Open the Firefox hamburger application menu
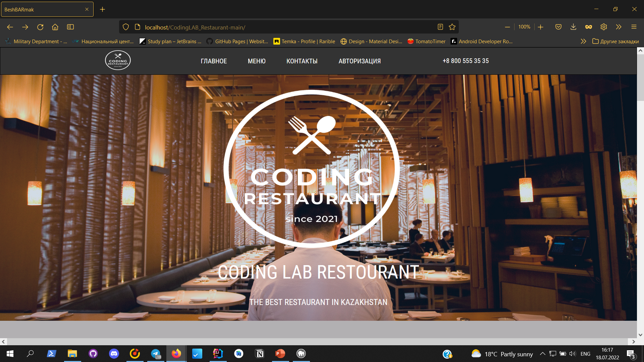644x362 pixels. pyautogui.click(x=634, y=27)
